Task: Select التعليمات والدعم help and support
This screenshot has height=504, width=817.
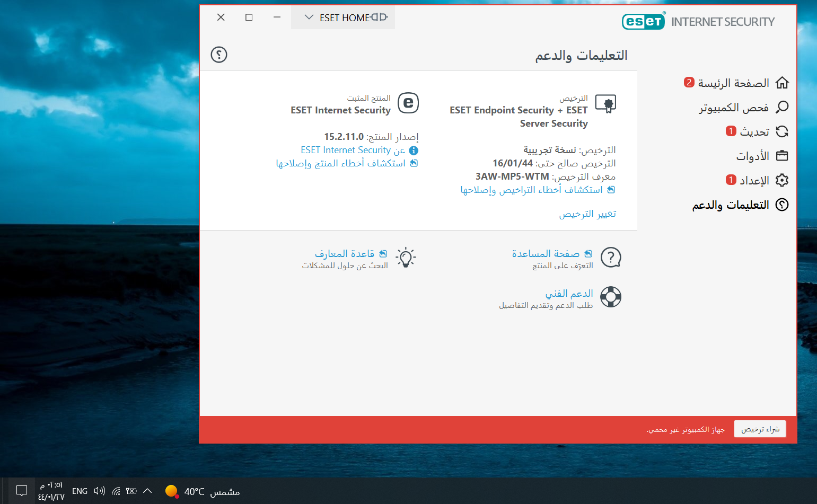Action: [x=731, y=205]
